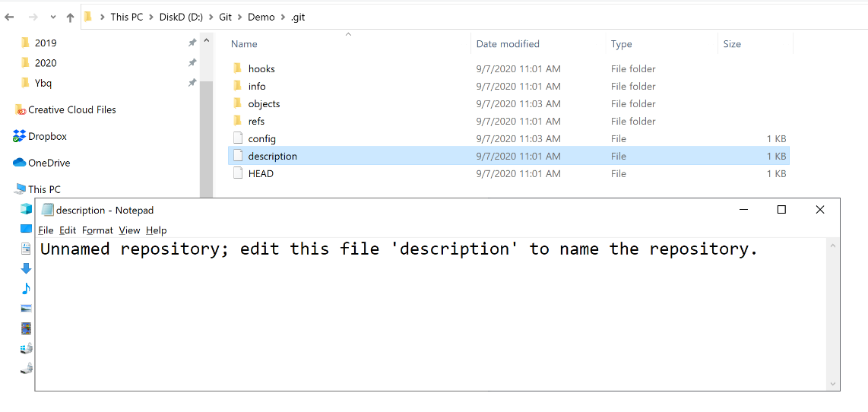
Task: Select the objects folder
Action: pyautogui.click(x=264, y=103)
